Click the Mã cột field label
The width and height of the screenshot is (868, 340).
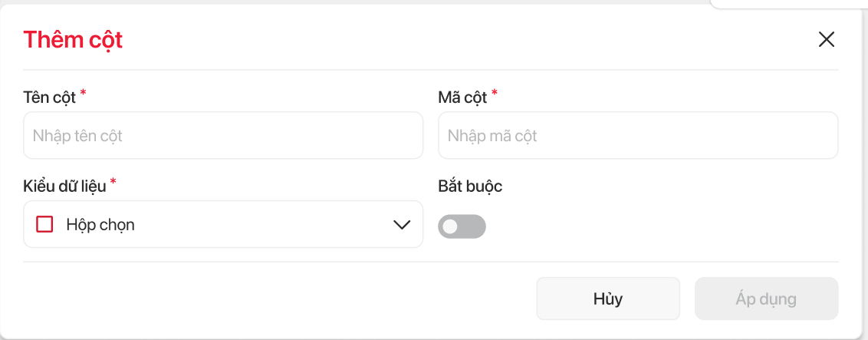[x=462, y=97]
